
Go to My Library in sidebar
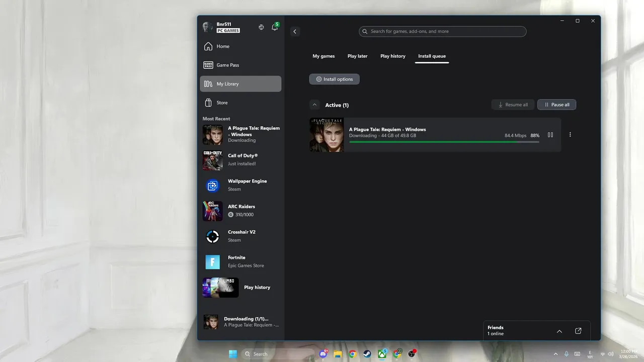pos(240,84)
